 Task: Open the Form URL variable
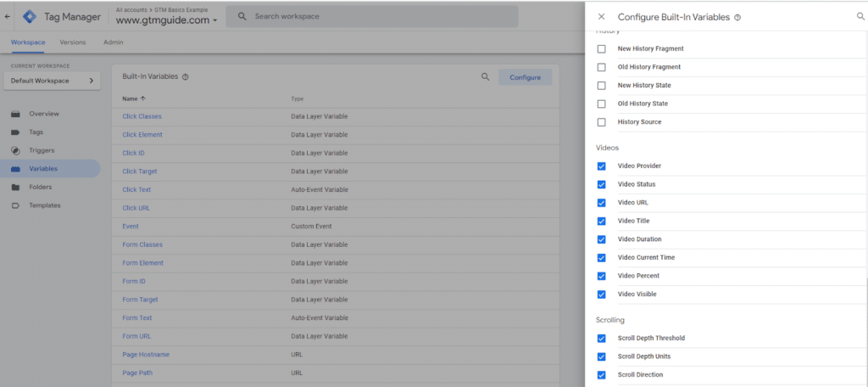point(136,336)
